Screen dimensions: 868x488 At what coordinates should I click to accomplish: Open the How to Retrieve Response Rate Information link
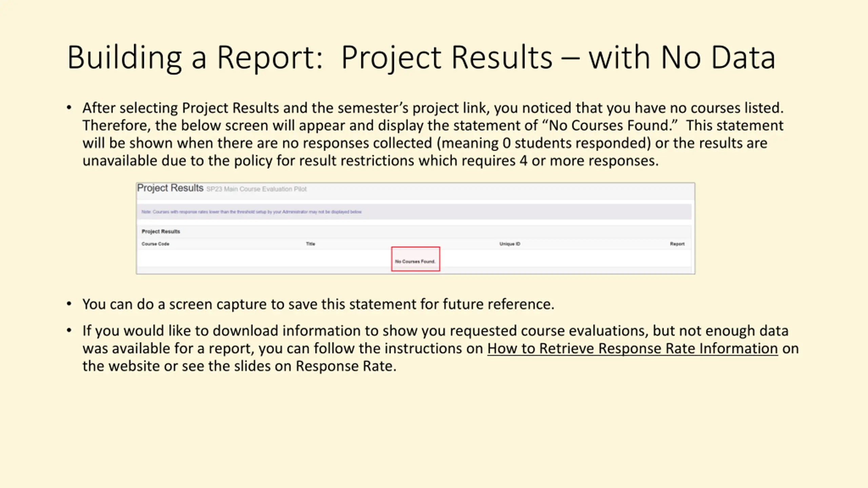(633, 348)
